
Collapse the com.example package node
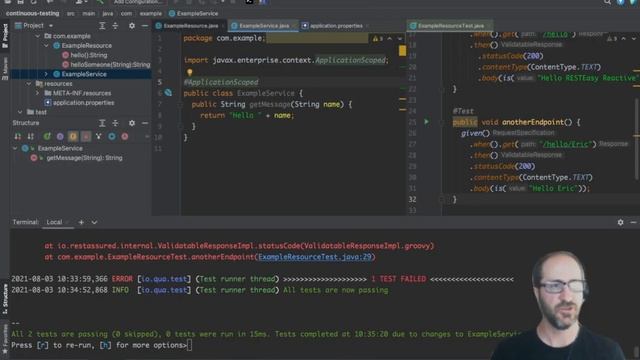tap(38, 36)
